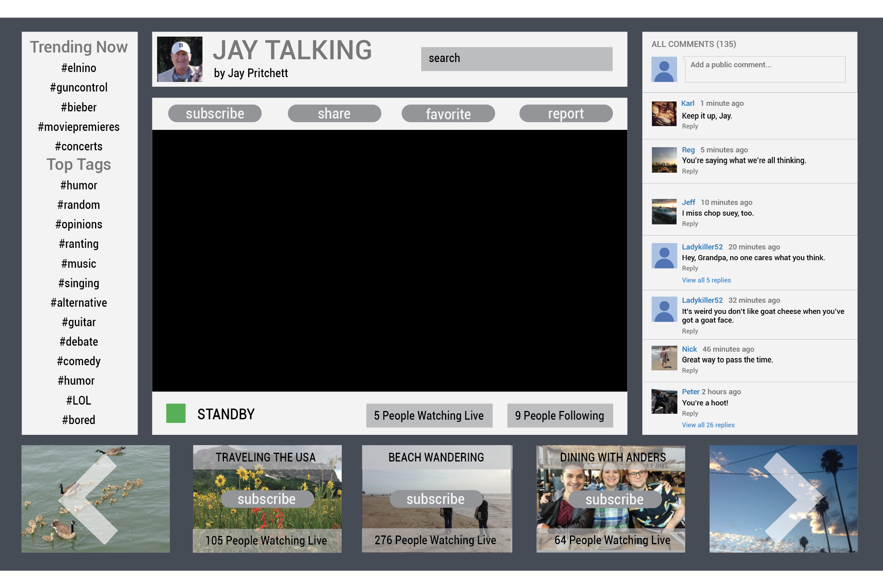Click Nick's beach avatar thumbnail

pyautogui.click(x=664, y=358)
